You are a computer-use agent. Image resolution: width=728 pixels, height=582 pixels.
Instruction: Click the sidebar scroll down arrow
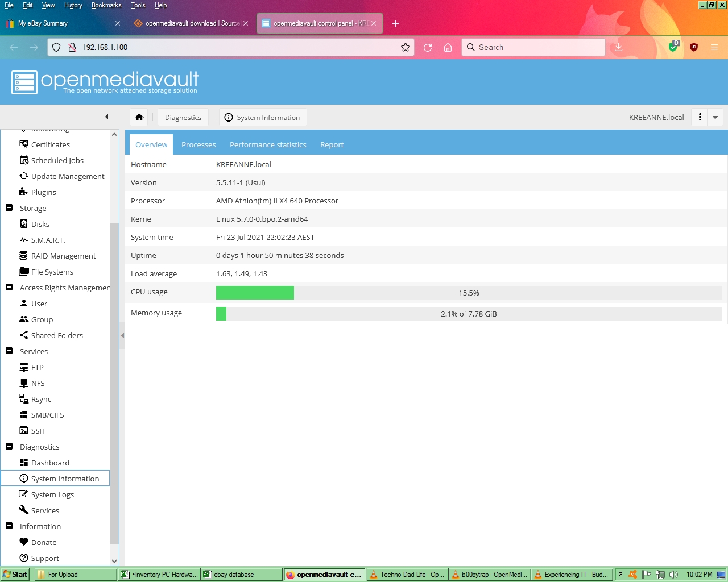[114, 561]
